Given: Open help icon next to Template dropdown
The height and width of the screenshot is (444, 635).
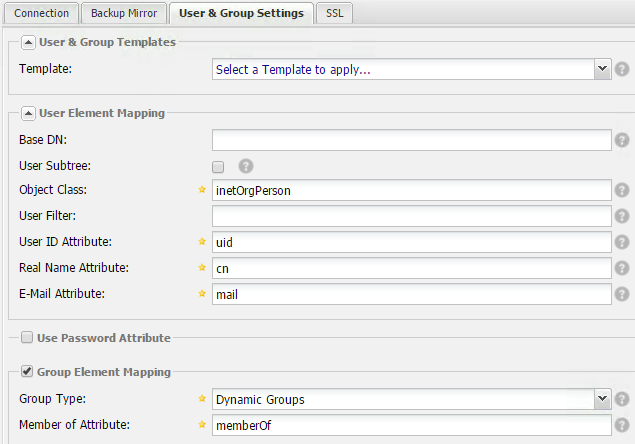Looking at the screenshot, I should coord(622,69).
